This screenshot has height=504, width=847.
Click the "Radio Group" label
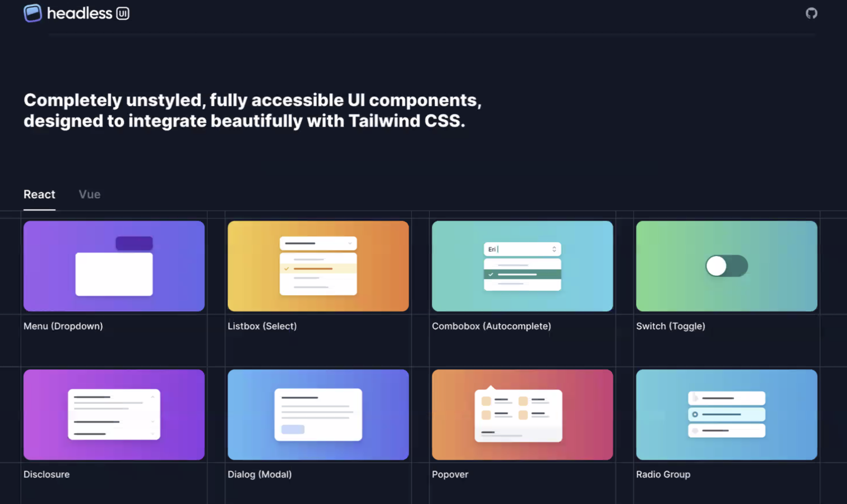coord(663,475)
